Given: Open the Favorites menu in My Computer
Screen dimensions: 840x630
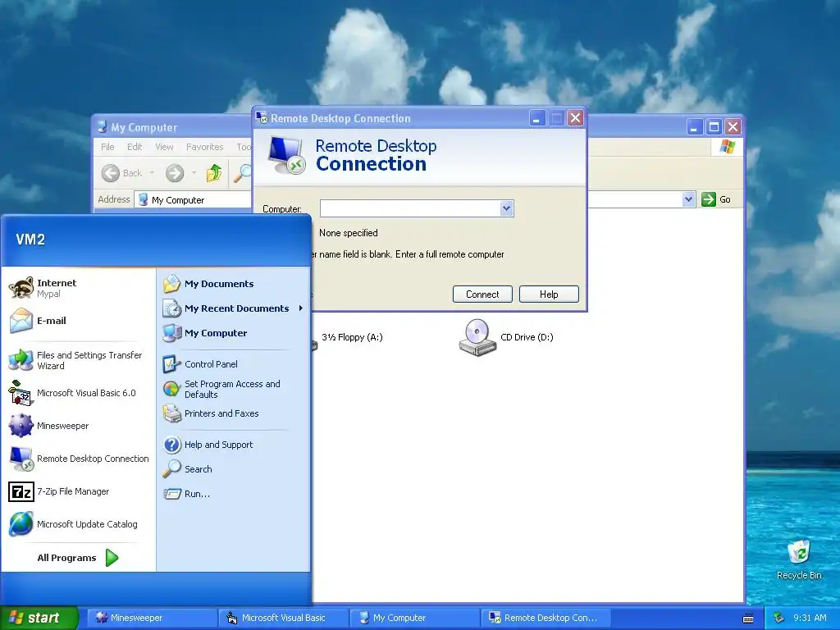Looking at the screenshot, I should pyautogui.click(x=204, y=147).
